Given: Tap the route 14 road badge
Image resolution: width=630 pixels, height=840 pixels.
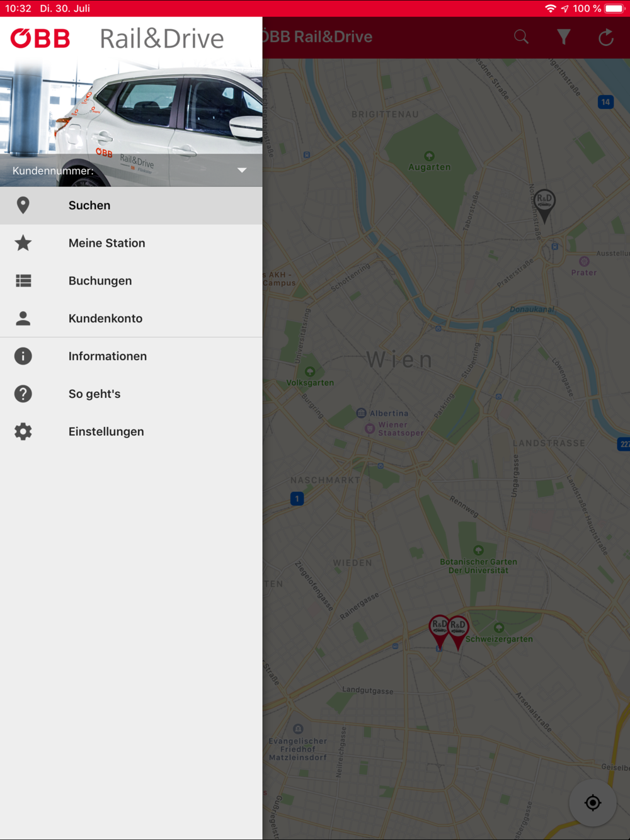Looking at the screenshot, I should tap(605, 102).
